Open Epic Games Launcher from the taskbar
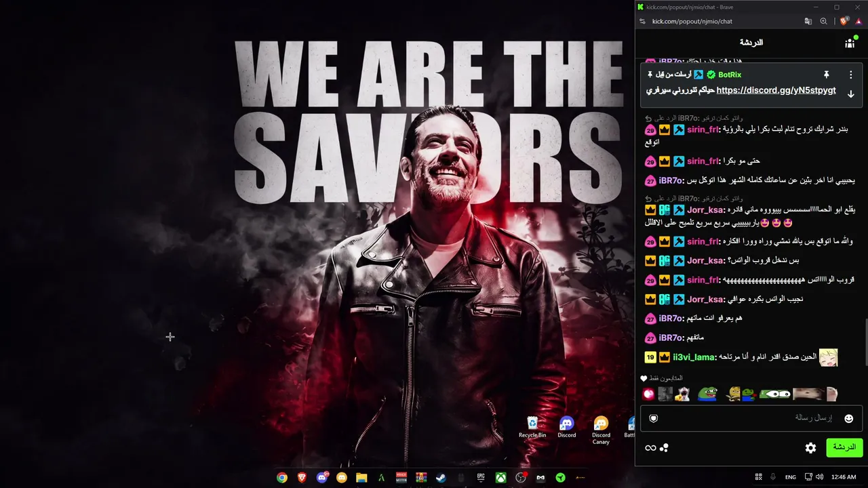Image resolution: width=868 pixels, height=488 pixels. (x=481, y=477)
